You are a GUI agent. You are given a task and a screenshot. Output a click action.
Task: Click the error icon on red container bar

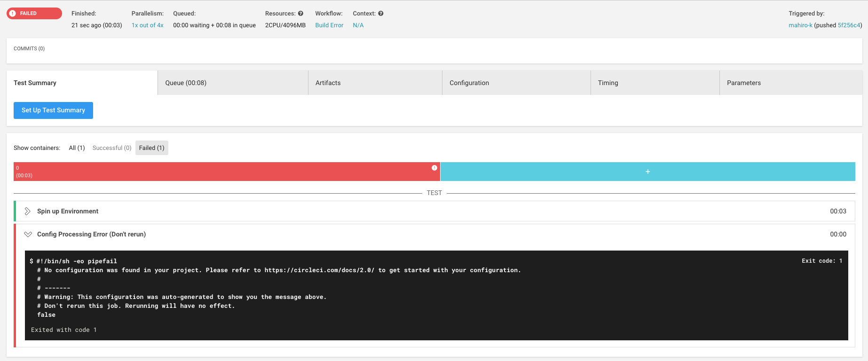[434, 168]
